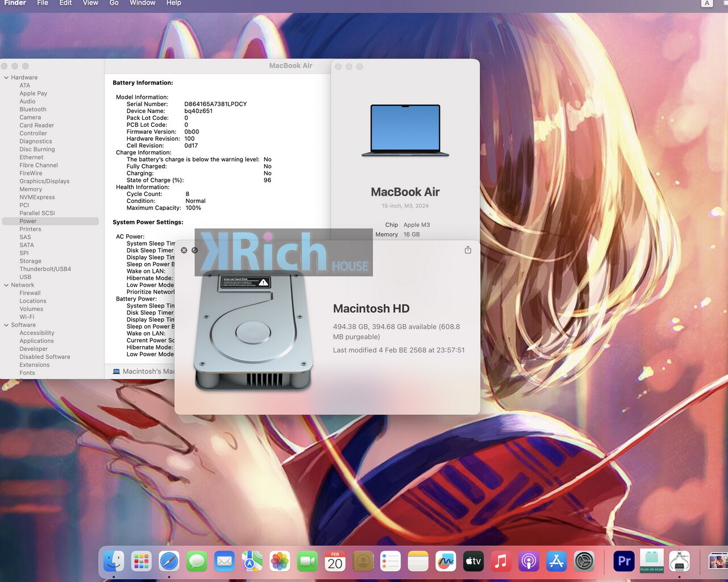
Task: Select Applications under Software
Action: tap(36, 341)
